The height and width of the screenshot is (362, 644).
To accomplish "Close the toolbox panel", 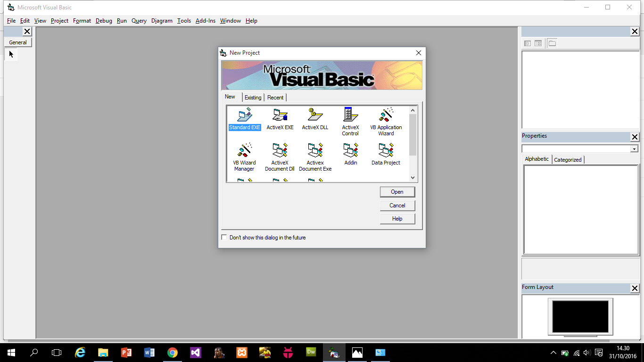I will point(27,32).
